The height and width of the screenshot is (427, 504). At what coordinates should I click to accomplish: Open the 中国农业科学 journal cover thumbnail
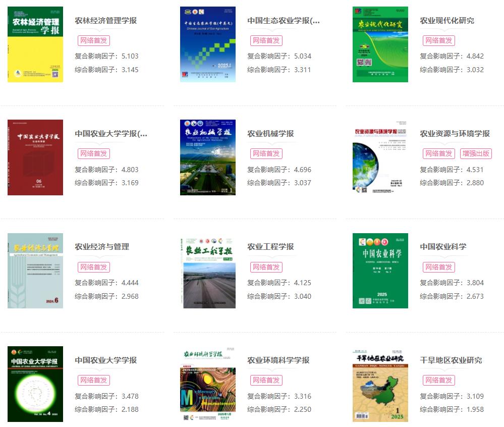(380, 271)
